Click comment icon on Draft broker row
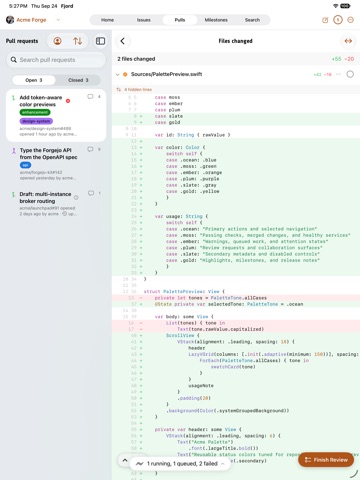This screenshot has height=480, width=360. [91, 193]
